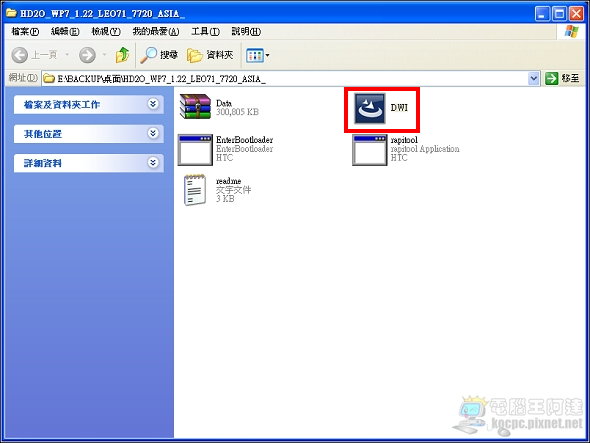Open the 我的最愛(A) menu
The image size is (590, 443).
[156, 32]
